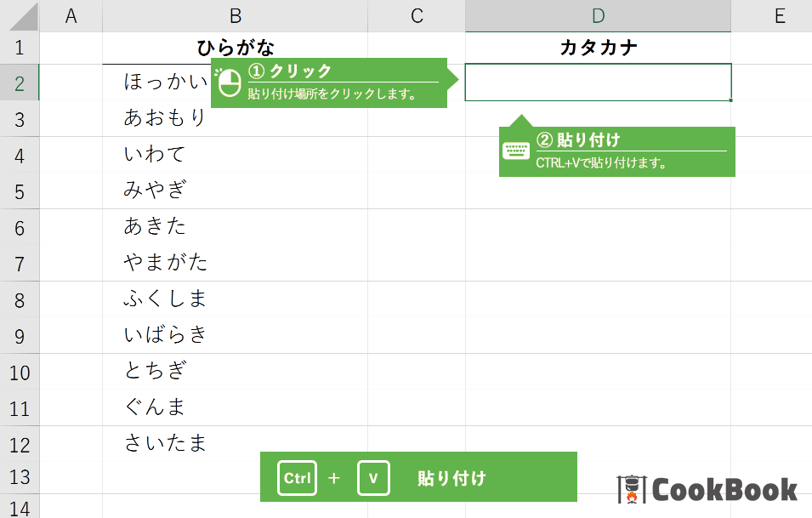812x518 pixels.
Task: Click the いばらき cell
Action: tap(236, 336)
